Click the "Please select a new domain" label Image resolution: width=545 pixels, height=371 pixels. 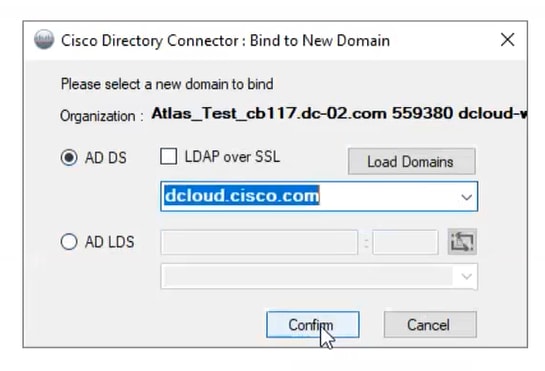(x=167, y=84)
